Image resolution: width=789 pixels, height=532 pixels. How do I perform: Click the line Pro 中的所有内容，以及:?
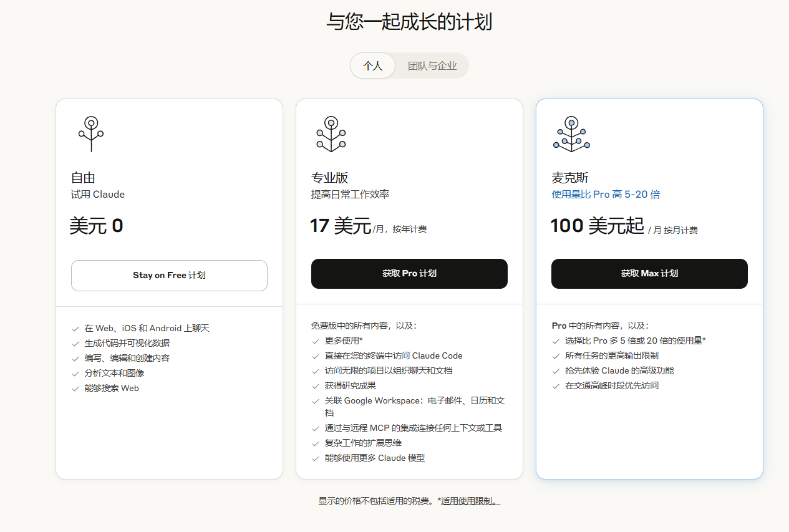tap(600, 326)
